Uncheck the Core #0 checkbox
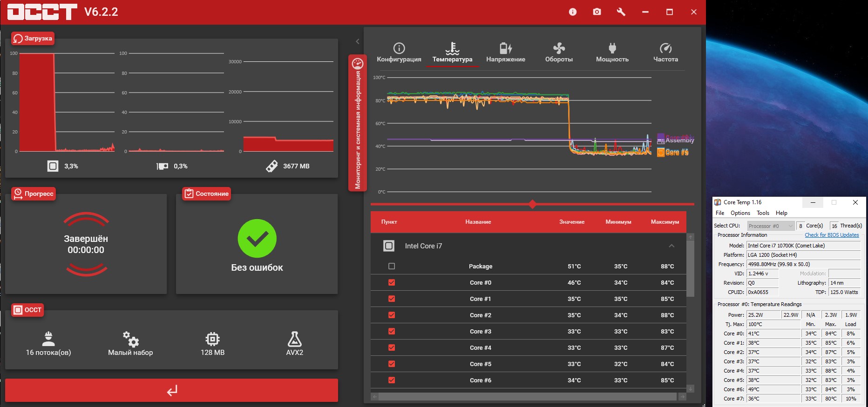 coord(392,282)
